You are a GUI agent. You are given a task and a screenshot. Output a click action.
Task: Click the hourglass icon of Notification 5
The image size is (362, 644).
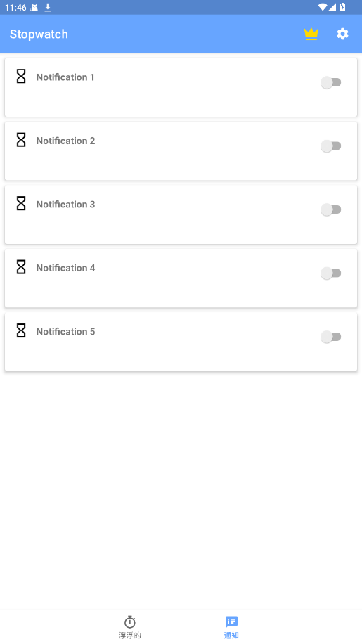(21, 331)
